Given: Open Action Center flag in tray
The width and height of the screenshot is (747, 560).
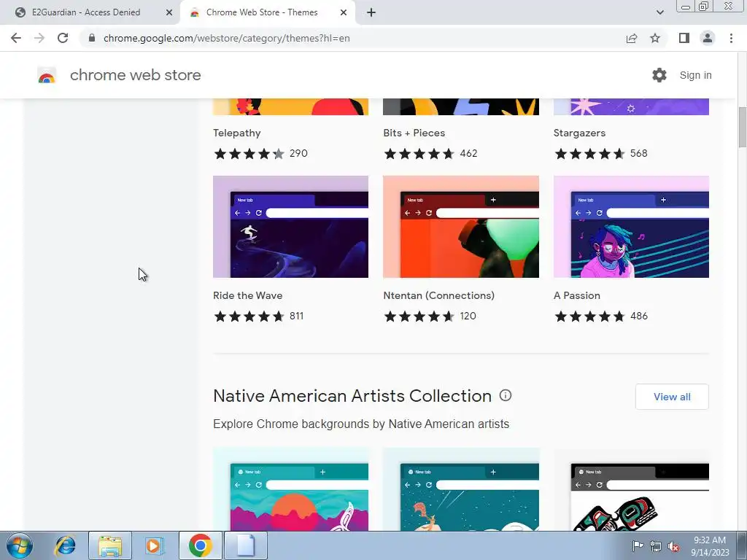Looking at the screenshot, I should 638,545.
